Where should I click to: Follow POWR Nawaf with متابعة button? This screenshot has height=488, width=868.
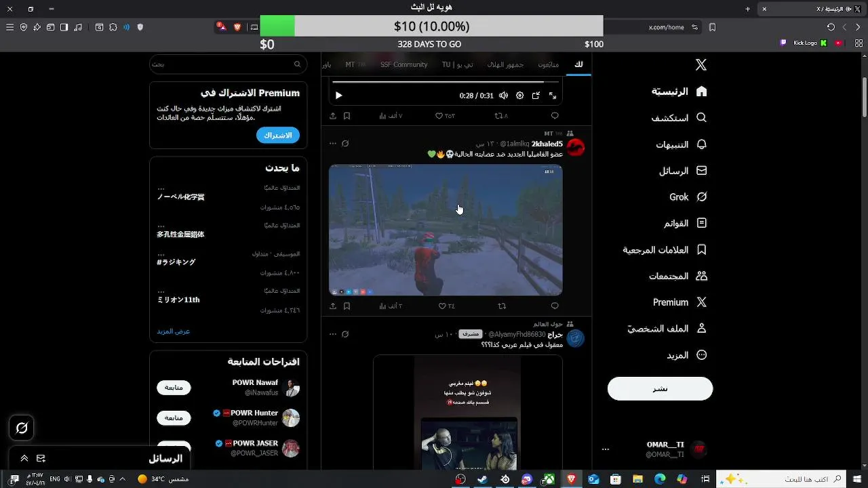174,388
